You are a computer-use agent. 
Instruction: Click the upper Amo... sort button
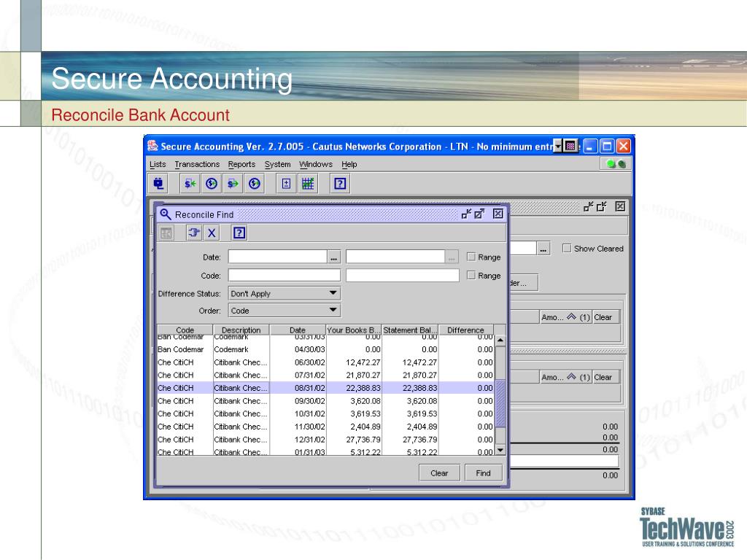[565, 317]
